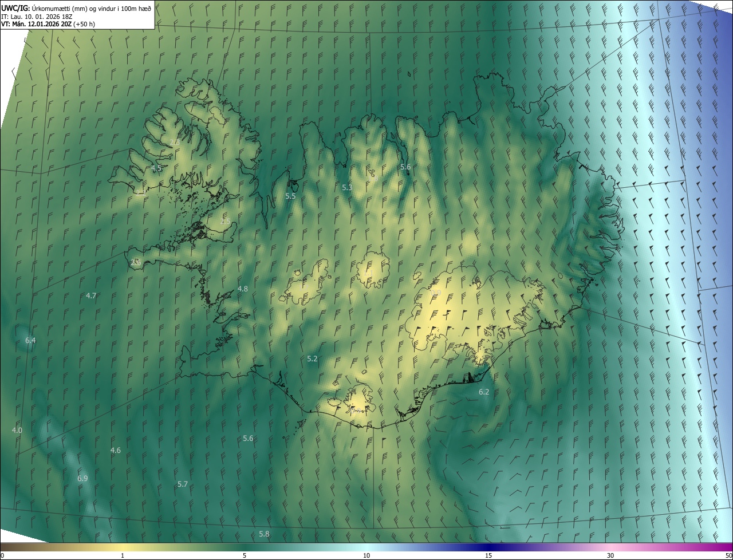This screenshot has height=560, width=733.
Task: Click the faint '2.5' value label on the map
Action: pos(226,222)
